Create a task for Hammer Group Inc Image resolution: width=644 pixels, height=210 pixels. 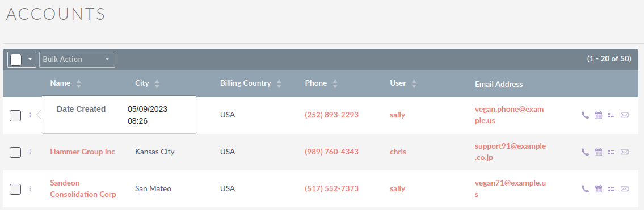612,152
